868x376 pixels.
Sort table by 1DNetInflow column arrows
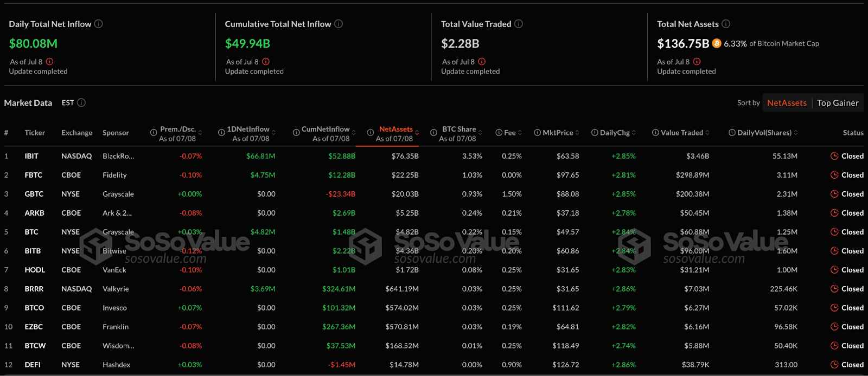(273, 133)
